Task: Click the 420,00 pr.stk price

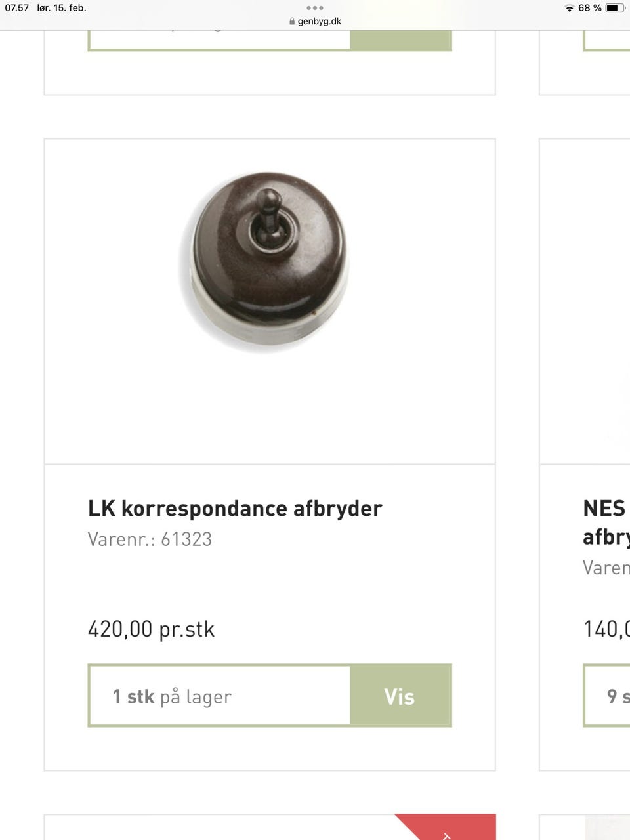Action: point(151,629)
